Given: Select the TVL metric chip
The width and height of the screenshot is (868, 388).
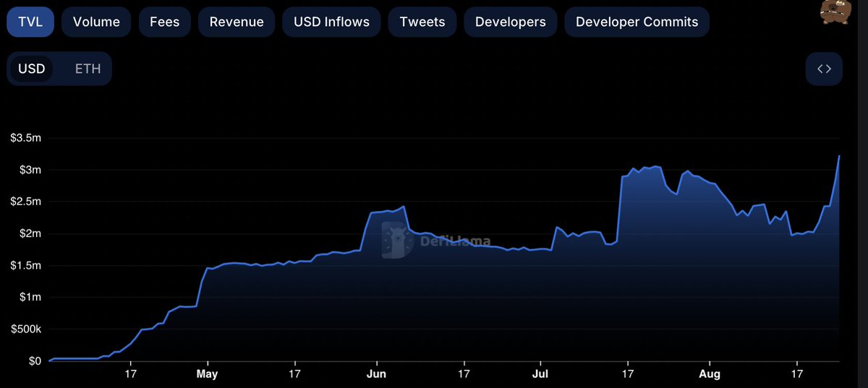Looking at the screenshot, I should [31, 22].
